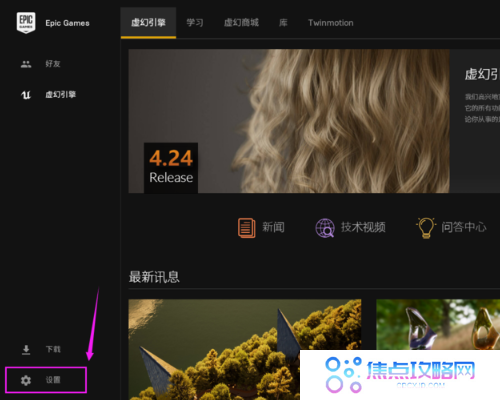Click the 4.24 Release badge
This screenshot has height=400, width=500.
(171, 168)
